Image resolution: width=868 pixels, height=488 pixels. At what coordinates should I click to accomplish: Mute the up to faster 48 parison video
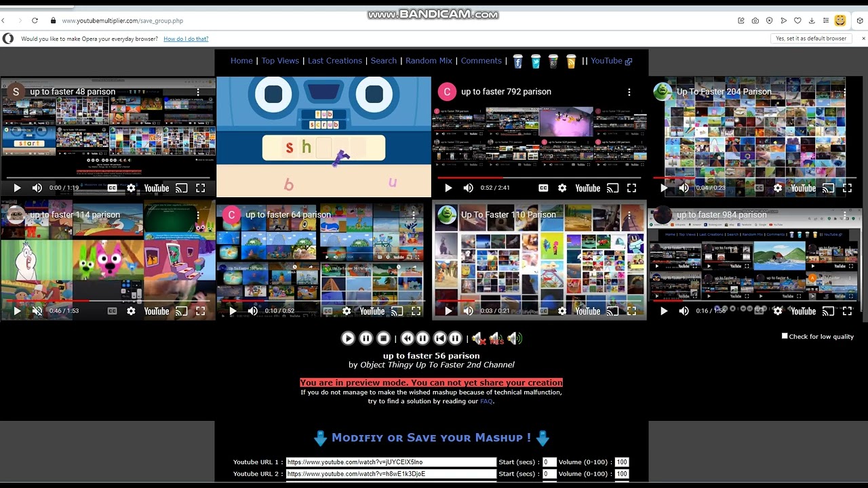pyautogui.click(x=37, y=188)
